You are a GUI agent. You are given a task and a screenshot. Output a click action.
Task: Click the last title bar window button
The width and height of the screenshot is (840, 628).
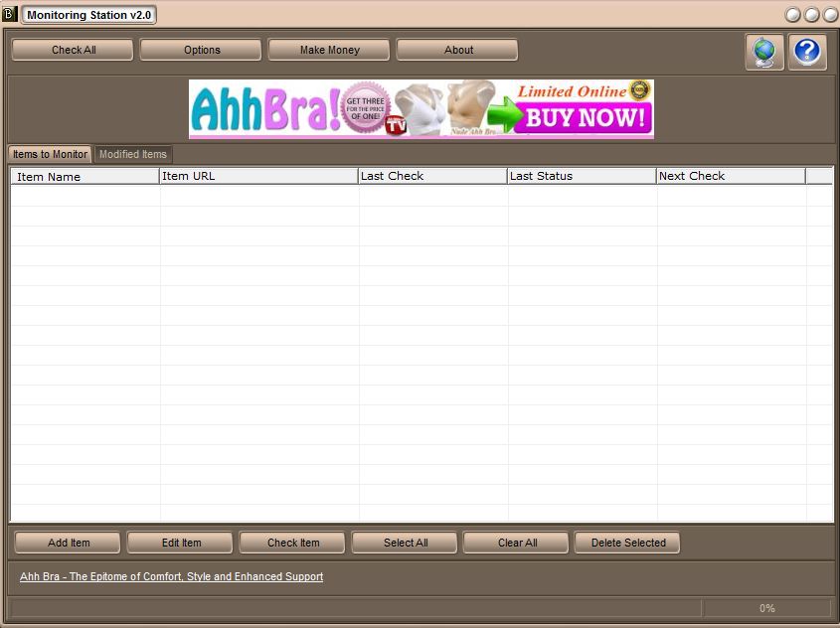point(830,15)
